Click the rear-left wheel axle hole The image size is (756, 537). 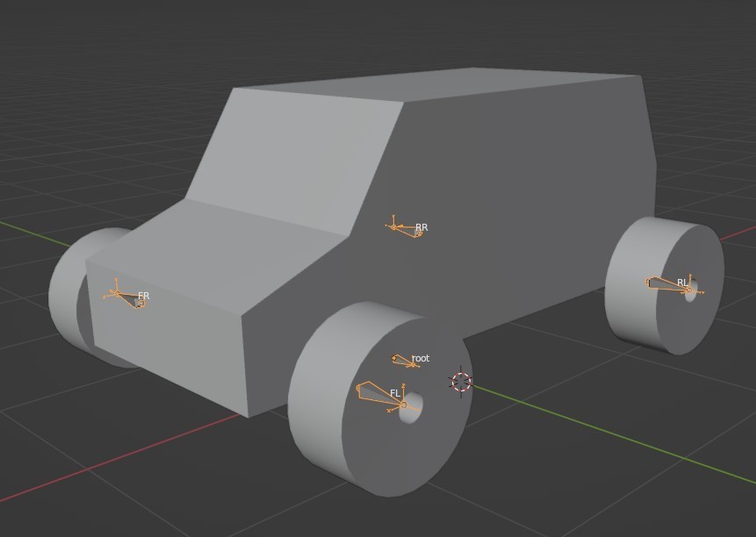(x=690, y=292)
